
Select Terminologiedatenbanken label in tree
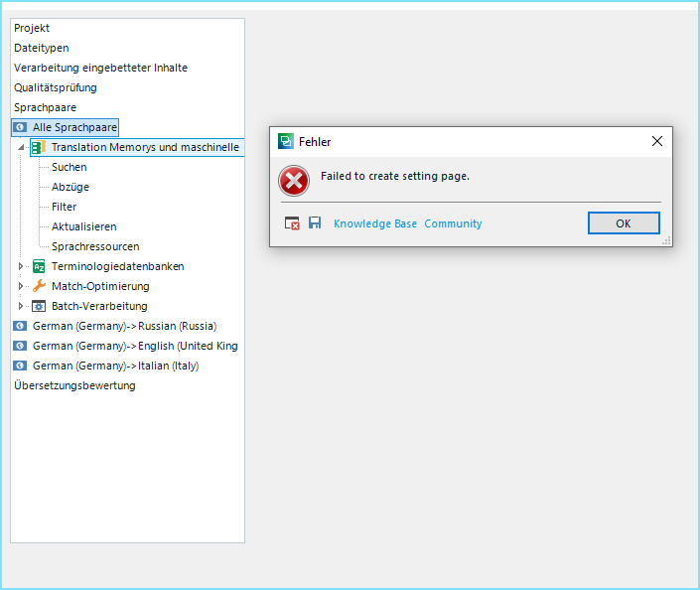coord(118,266)
